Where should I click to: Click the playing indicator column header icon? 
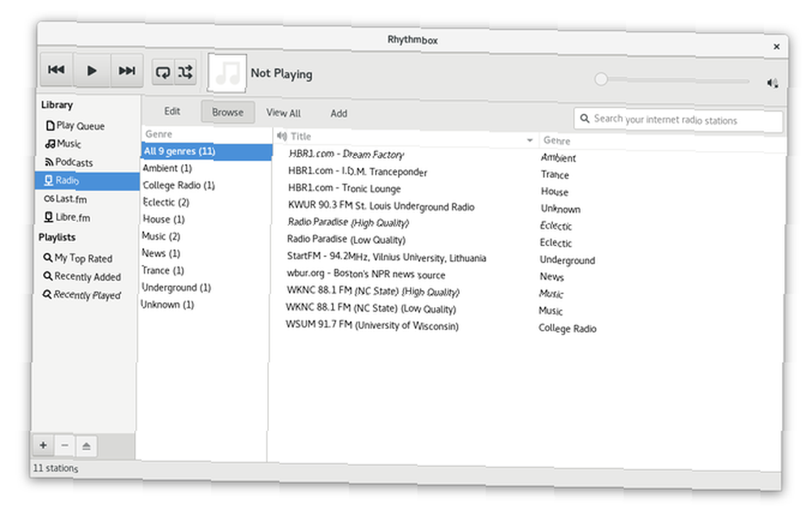(x=282, y=136)
